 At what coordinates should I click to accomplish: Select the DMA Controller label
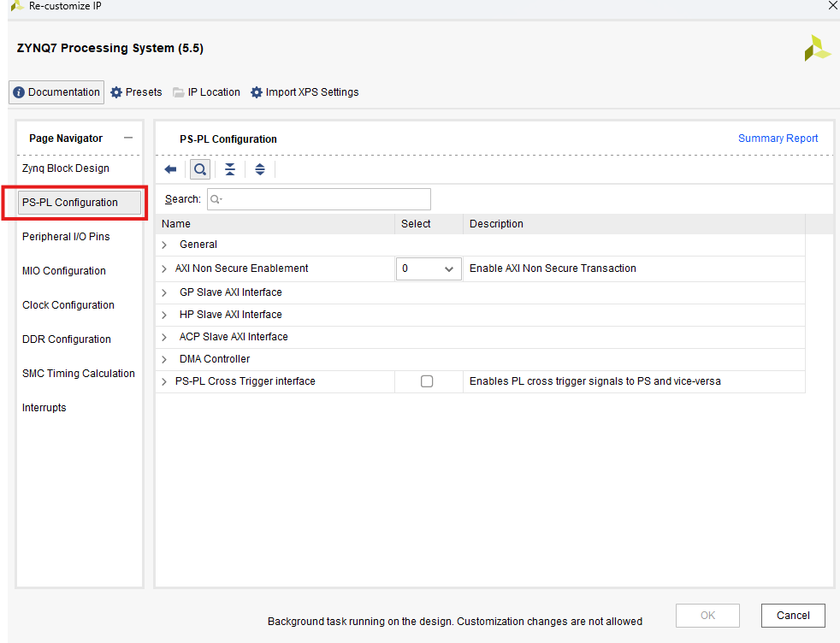tap(215, 359)
